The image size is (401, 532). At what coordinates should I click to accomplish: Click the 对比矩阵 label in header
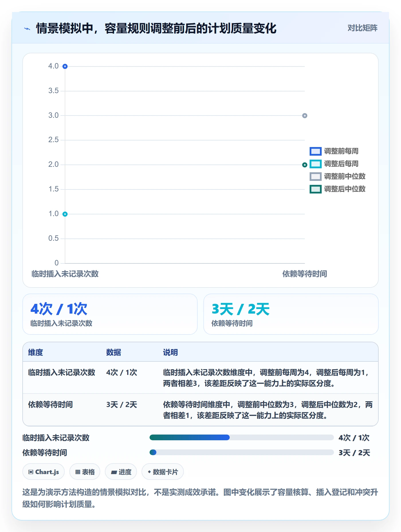(x=362, y=28)
